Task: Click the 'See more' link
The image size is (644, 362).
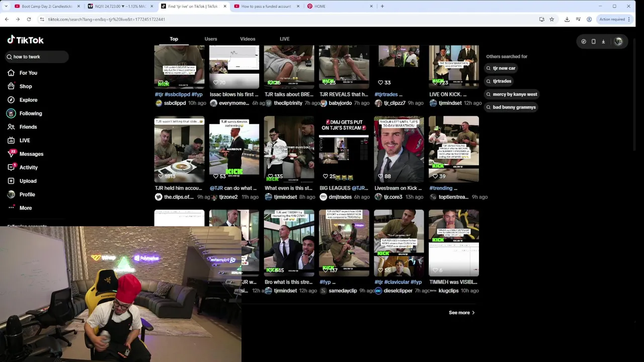Action: tap(462, 313)
